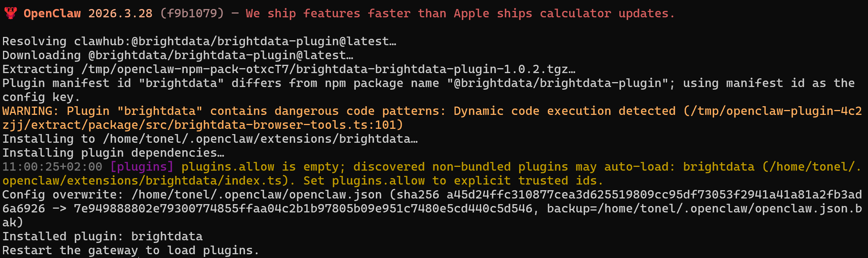Click the backup path 'backup=/home/tonel/.openclaw/openclaw.json.b'
The image size is (868, 258).
[704, 208]
